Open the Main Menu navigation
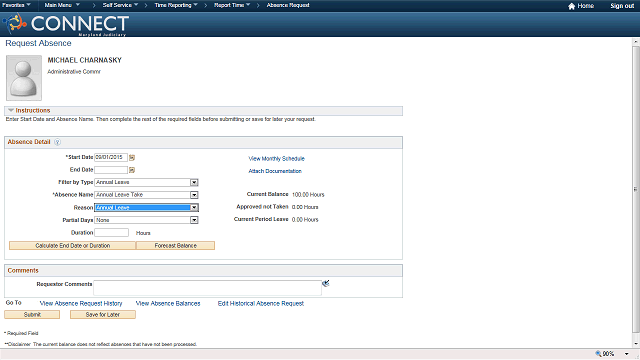Image resolution: width=640 pixels, height=360 pixels. [62, 5]
